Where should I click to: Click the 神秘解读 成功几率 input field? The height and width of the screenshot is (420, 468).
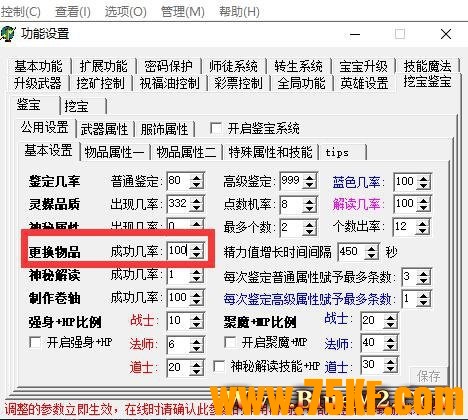179,275
